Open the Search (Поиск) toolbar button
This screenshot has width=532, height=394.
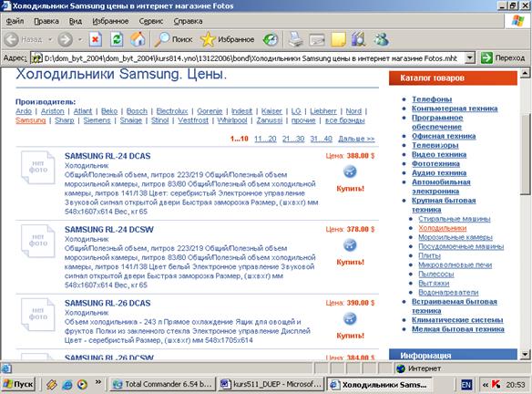pyautogui.click(x=174, y=40)
